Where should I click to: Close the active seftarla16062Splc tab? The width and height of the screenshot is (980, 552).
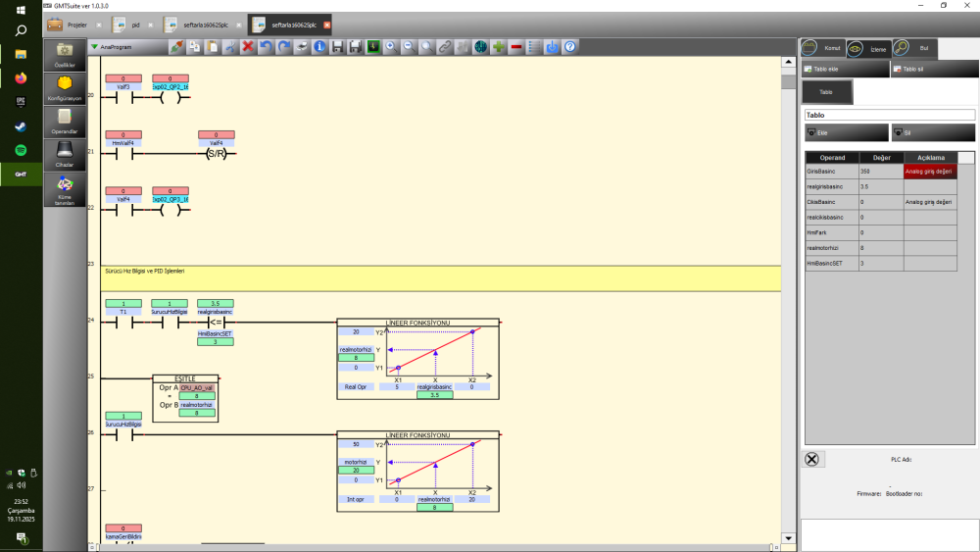pyautogui.click(x=326, y=25)
